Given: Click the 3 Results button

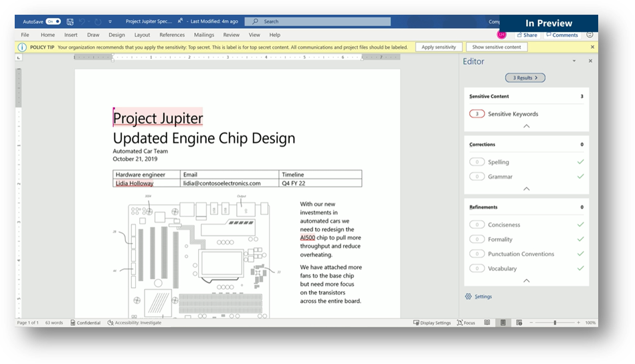Looking at the screenshot, I should coord(525,78).
